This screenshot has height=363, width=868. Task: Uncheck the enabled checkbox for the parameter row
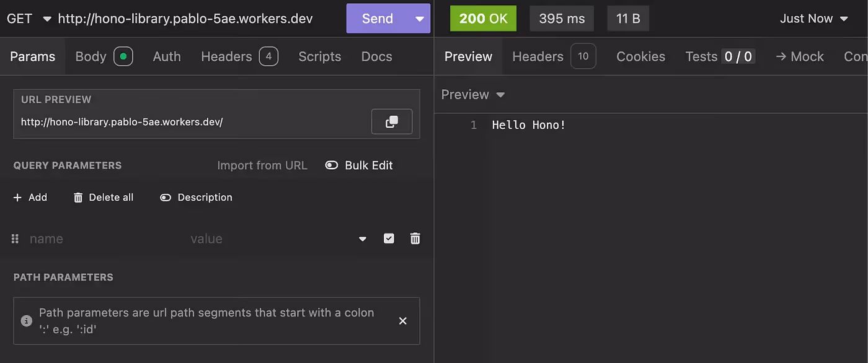tap(389, 238)
